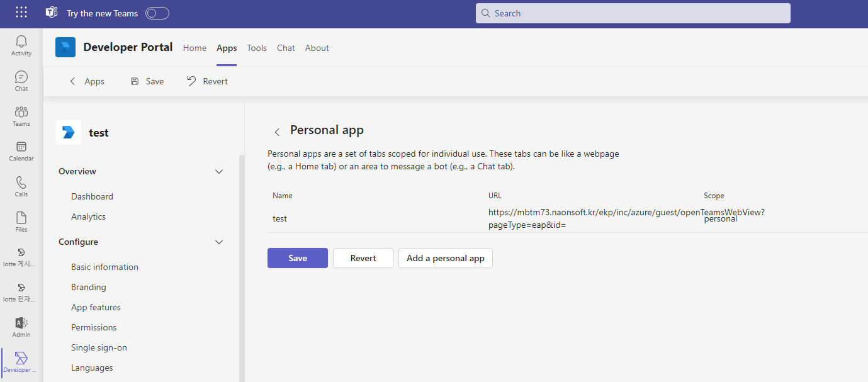Open Chat in the left rail
Viewport: 868px width, 382px height.
click(21, 81)
